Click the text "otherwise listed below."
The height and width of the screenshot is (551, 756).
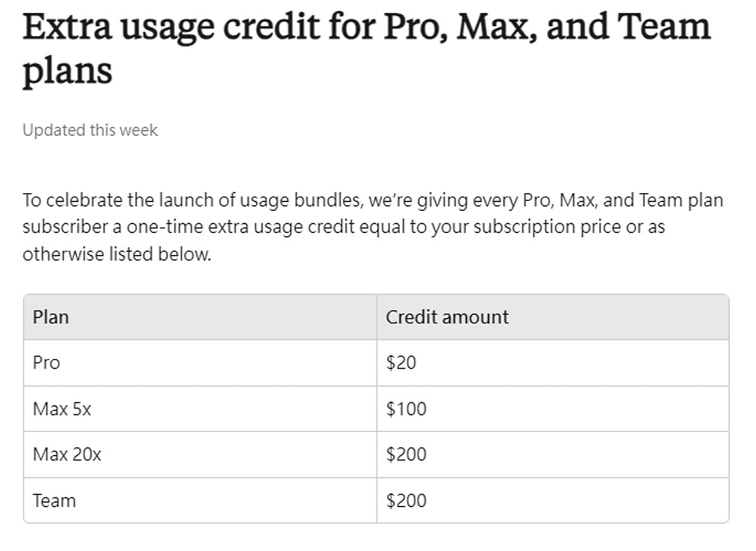(117, 255)
